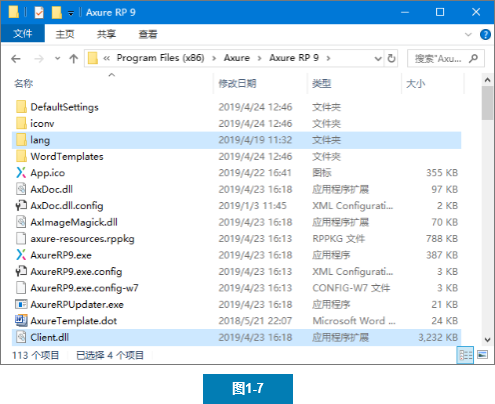Click the refresh button beside address bar
This screenshot has height=404, width=495.
(x=391, y=58)
